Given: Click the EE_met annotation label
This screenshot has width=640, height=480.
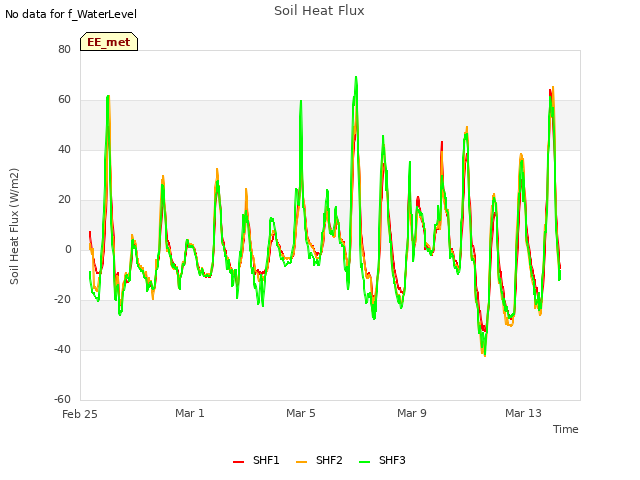Looking at the screenshot, I should 109,42.
